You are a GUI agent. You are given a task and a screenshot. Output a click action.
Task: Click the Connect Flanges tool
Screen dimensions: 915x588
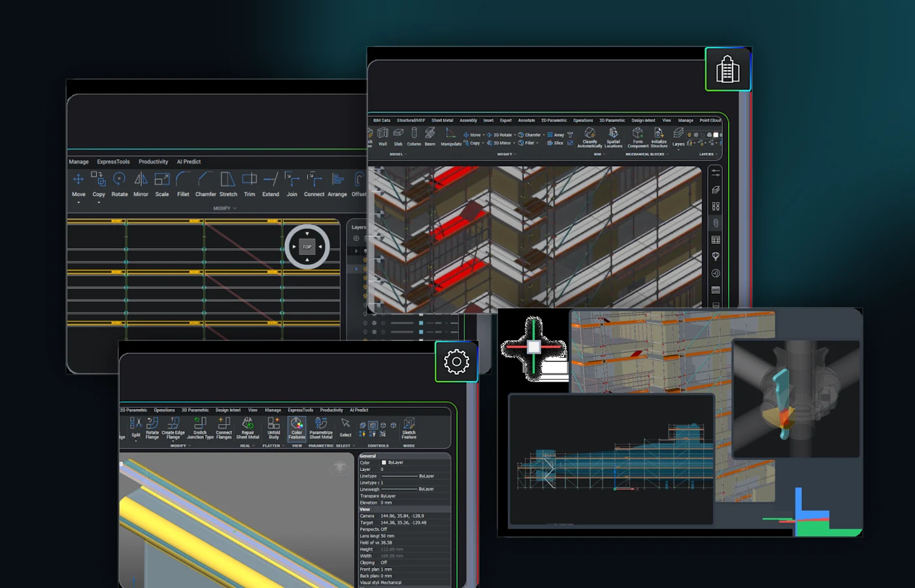224,429
